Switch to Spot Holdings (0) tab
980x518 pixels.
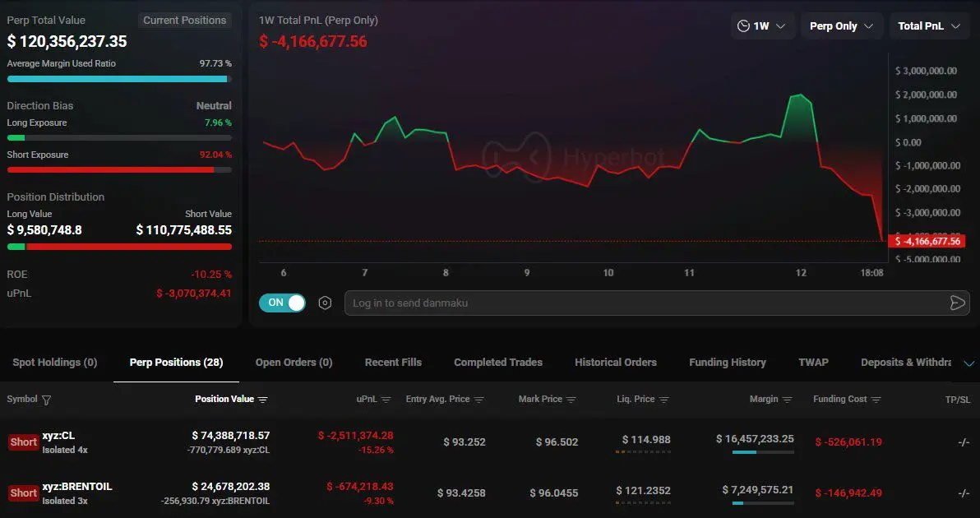click(55, 363)
